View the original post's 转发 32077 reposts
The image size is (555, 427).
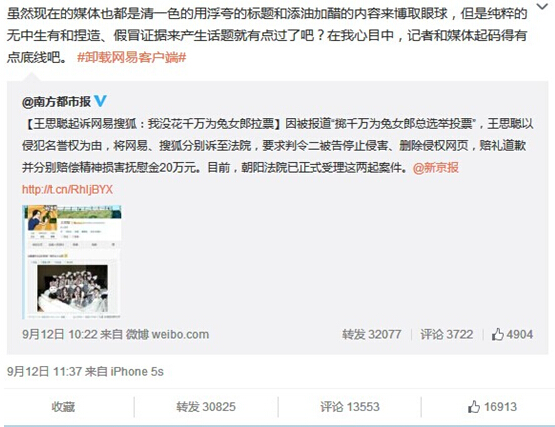372,334
